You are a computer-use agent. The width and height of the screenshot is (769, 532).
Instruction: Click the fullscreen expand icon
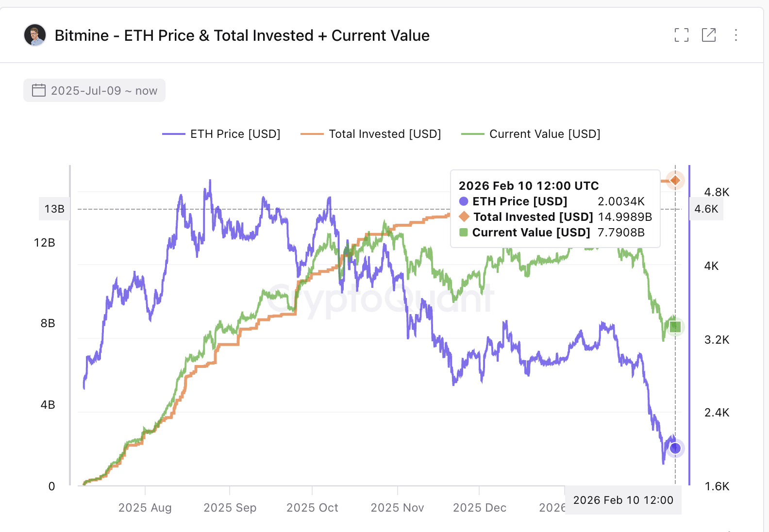click(x=682, y=35)
